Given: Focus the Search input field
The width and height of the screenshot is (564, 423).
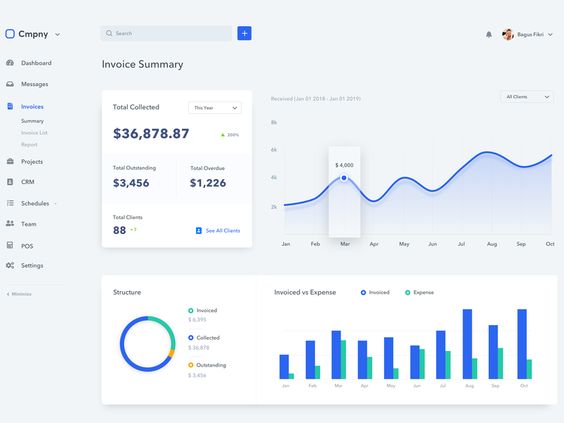Looking at the screenshot, I should (x=167, y=33).
